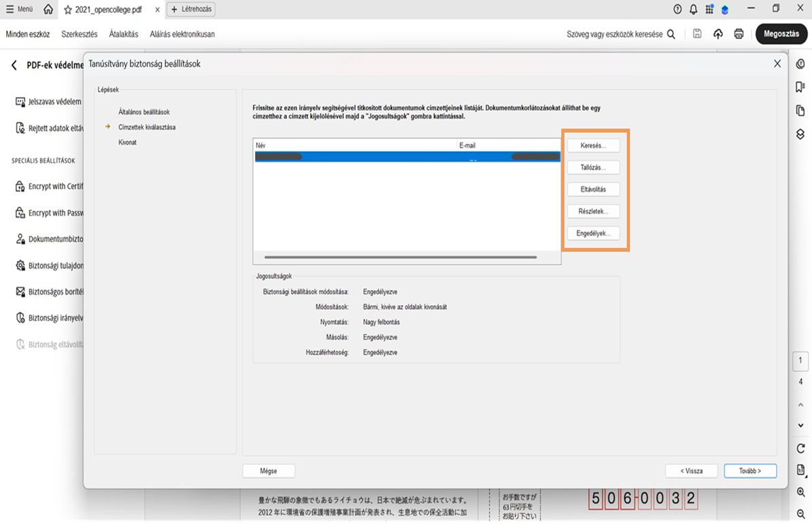Click the Keresés... button
This screenshot has width=812, height=524.
[x=594, y=145]
